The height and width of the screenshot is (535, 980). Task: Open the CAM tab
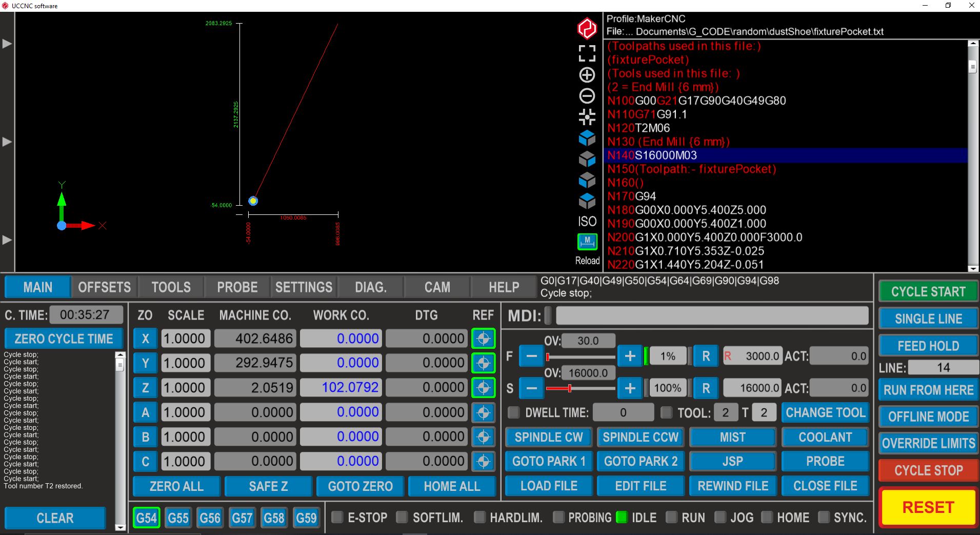pos(437,287)
